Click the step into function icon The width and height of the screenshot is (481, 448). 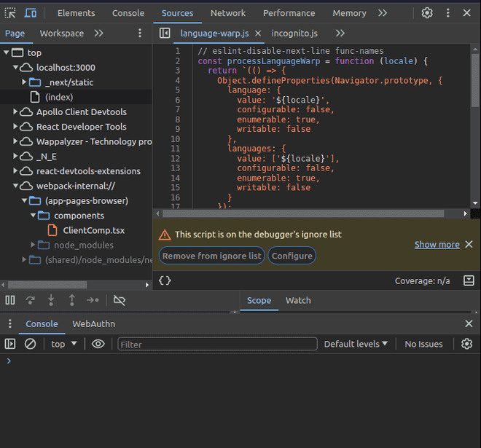51,299
